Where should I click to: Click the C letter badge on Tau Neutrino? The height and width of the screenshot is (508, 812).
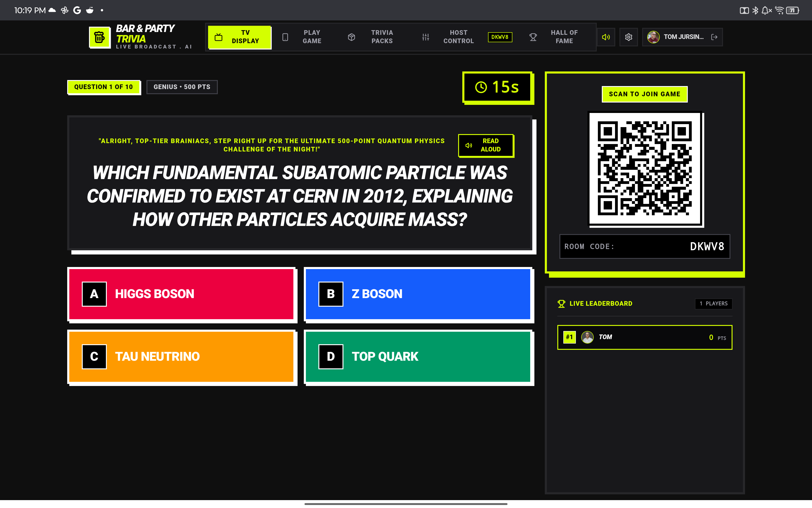(94, 357)
